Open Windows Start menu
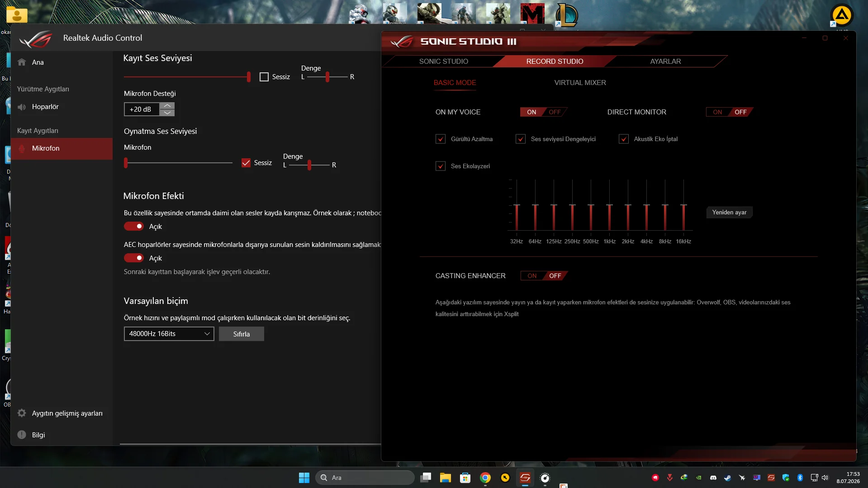868x488 pixels. click(x=304, y=478)
